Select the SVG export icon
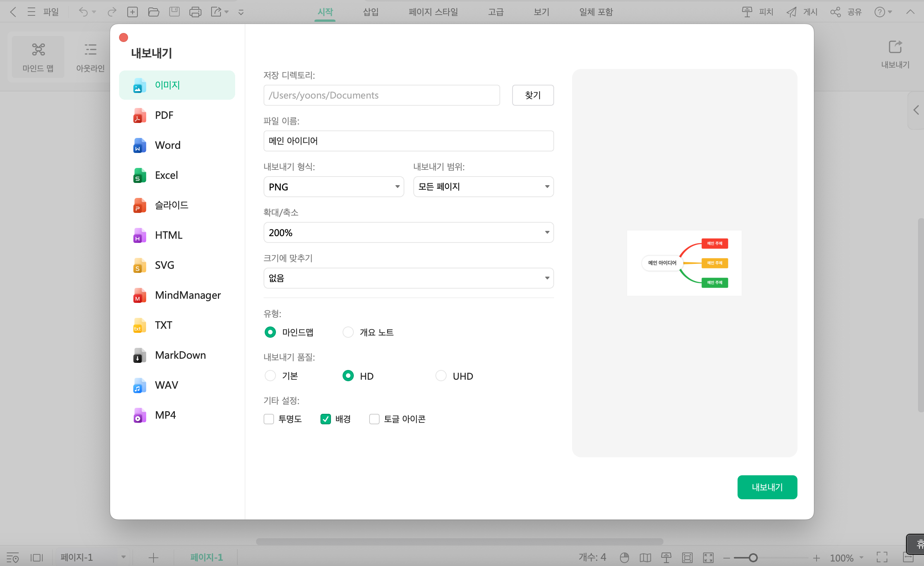 point(139,265)
